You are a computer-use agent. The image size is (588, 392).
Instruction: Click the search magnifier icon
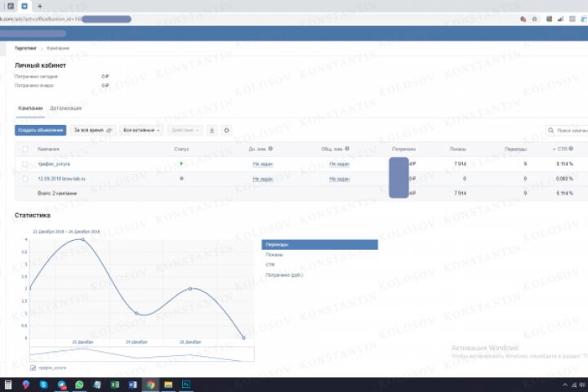(551, 130)
